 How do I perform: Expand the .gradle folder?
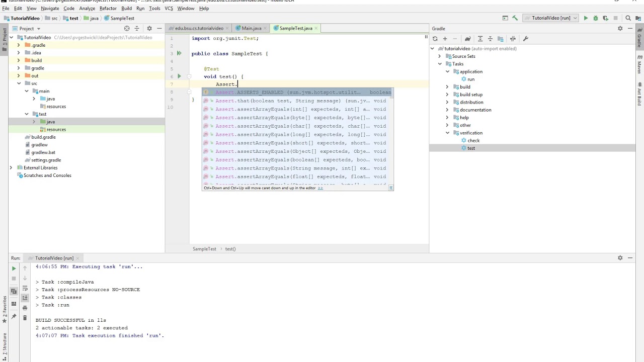19,45
